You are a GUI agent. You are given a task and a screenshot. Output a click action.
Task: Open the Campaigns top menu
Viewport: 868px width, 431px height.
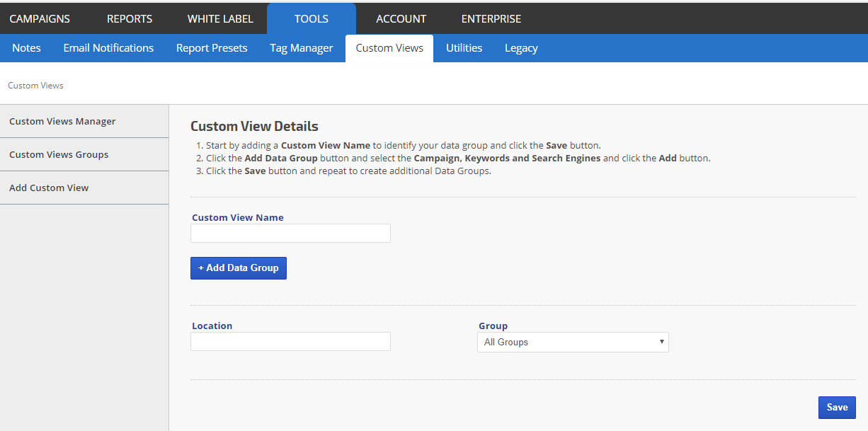40,19
